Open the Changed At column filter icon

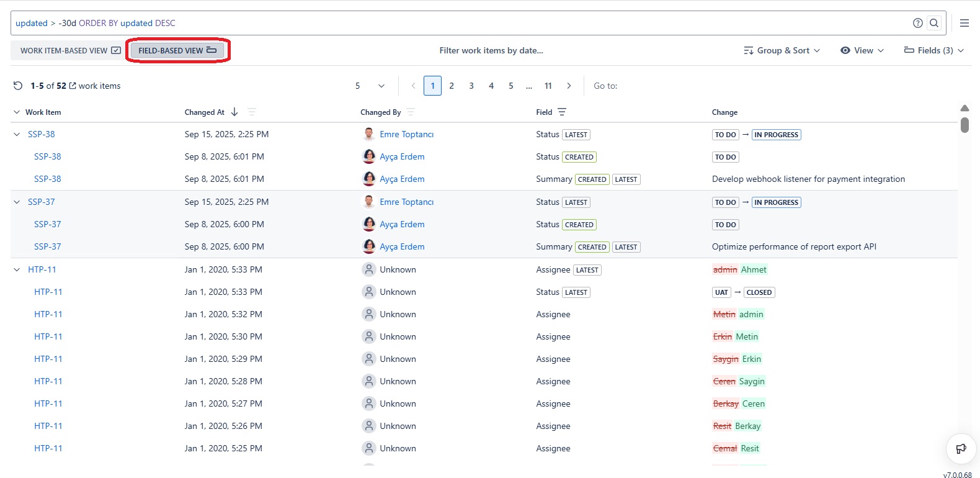pyautogui.click(x=252, y=112)
